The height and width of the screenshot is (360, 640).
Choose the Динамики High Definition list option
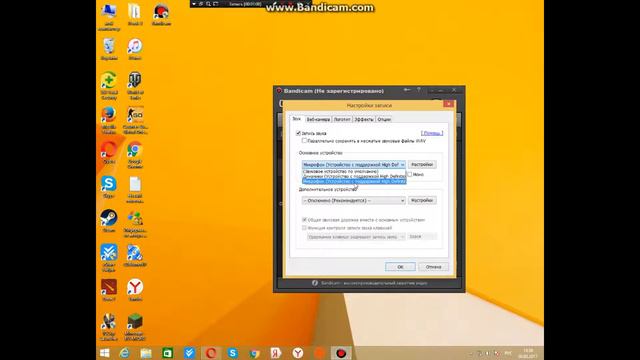(353, 176)
